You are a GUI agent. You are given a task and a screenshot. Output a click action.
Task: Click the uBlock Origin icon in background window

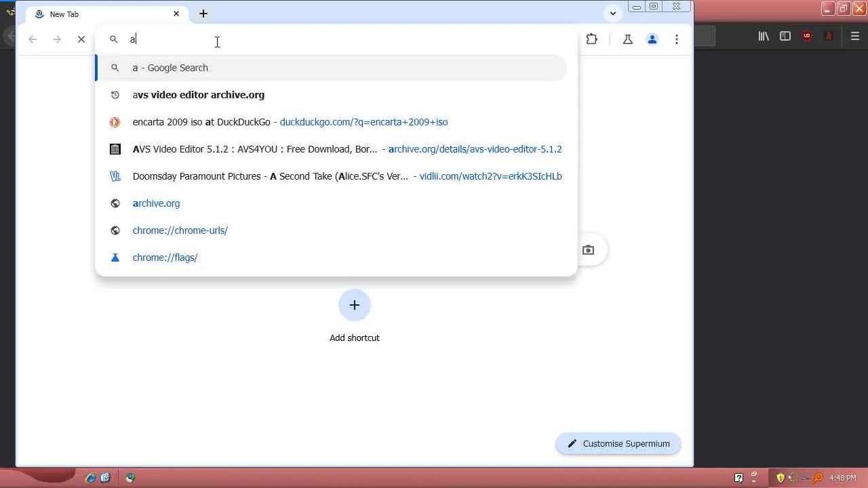[807, 37]
